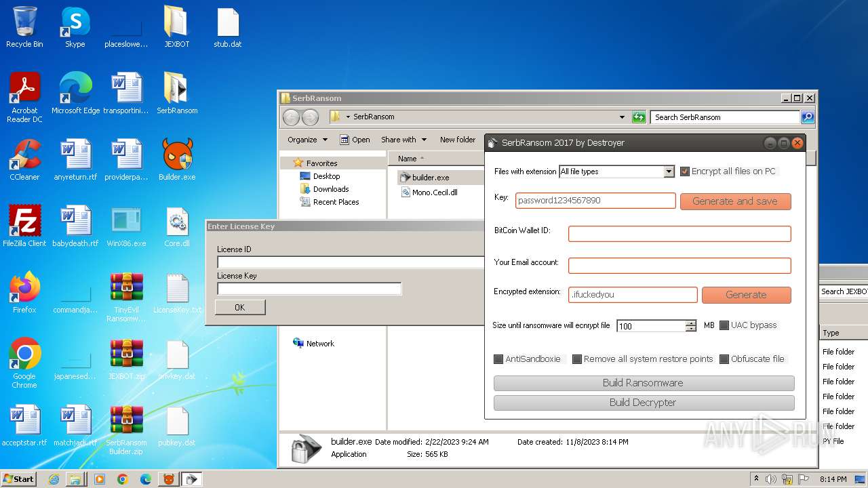Screen dimensions: 868x488
Task: Open FileZilla Client shortcut
Action: tap(24, 226)
